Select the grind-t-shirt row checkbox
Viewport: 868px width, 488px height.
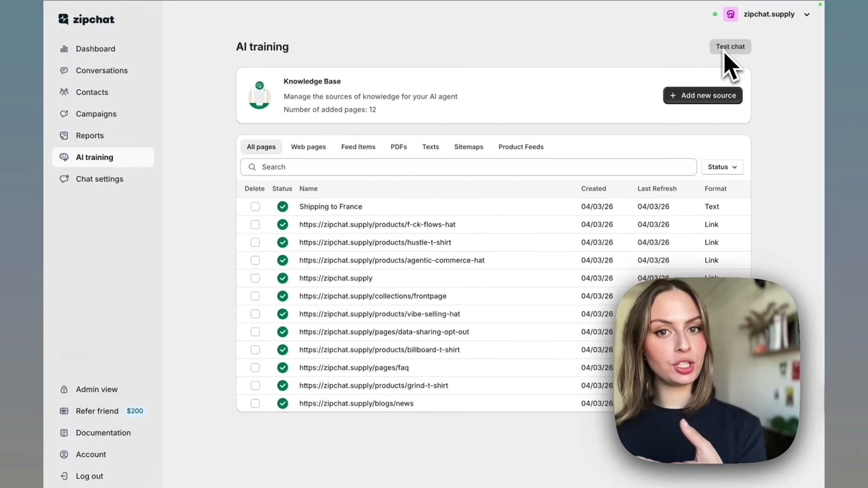coord(255,385)
